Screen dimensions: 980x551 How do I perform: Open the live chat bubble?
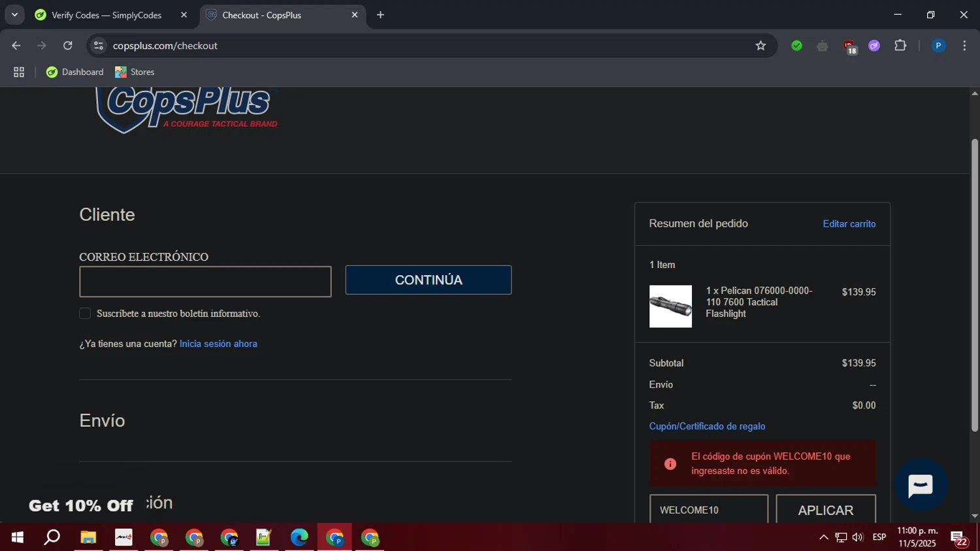point(921,485)
